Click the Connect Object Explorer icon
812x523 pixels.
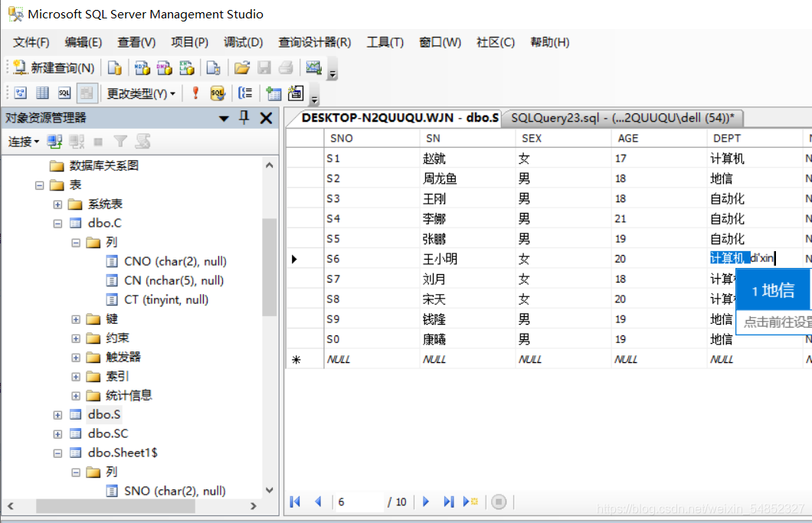[54, 142]
